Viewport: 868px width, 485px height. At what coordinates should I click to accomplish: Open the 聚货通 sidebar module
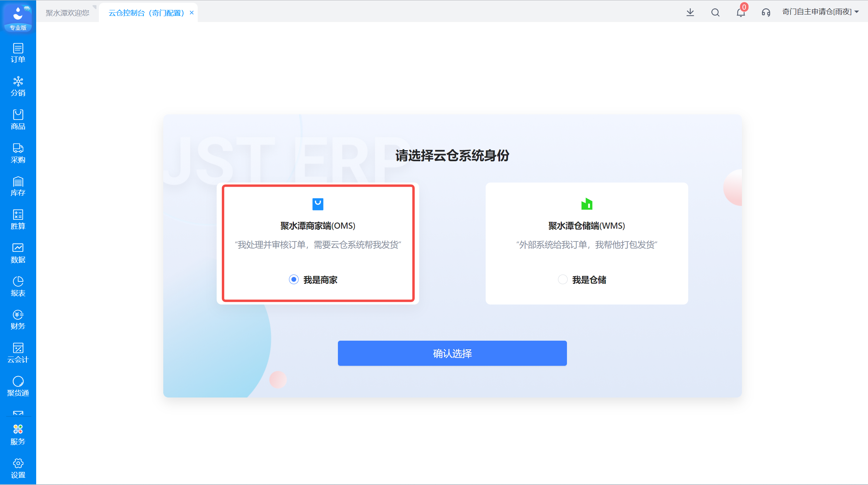(18, 386)
